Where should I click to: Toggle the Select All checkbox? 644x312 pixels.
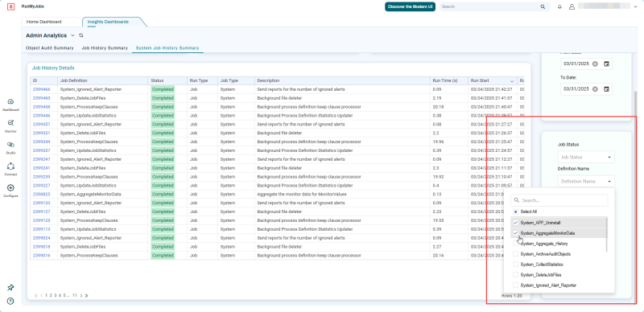pos(515,211)
